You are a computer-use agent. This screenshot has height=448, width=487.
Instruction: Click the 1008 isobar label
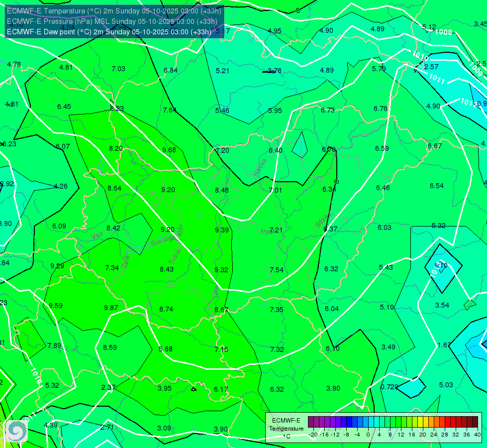[444, 32]
